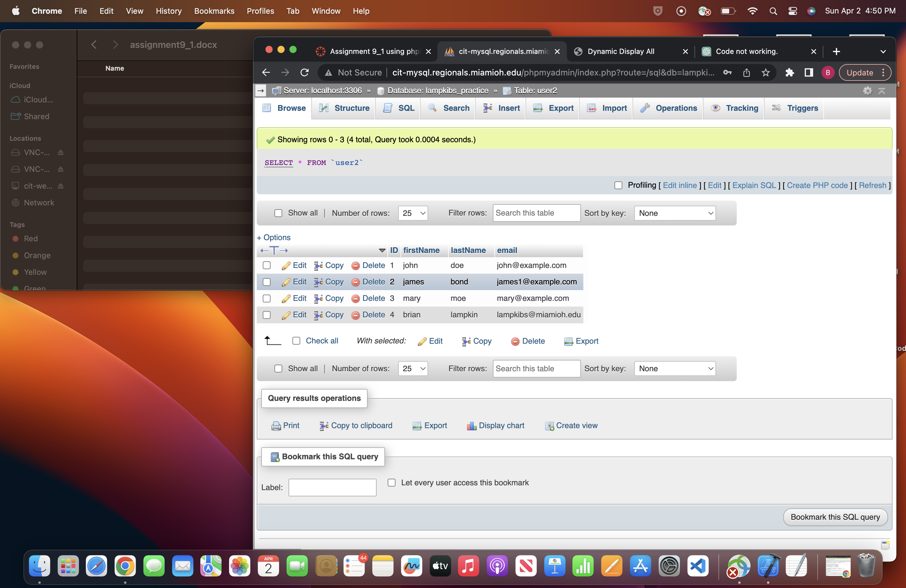
Task: Switch to the Structure tab
Action: (x=344, y=108)
